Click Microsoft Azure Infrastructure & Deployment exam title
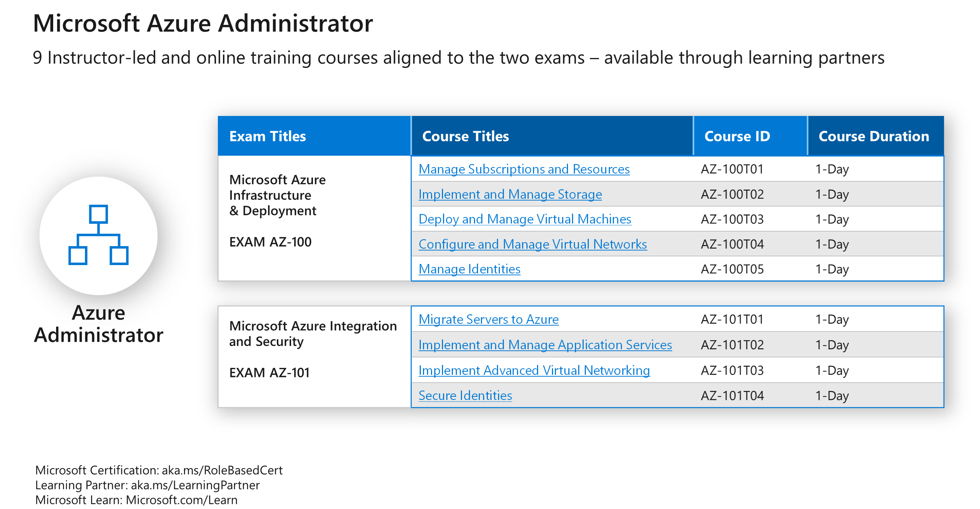The image size is (980, 509). click(277, 195)
